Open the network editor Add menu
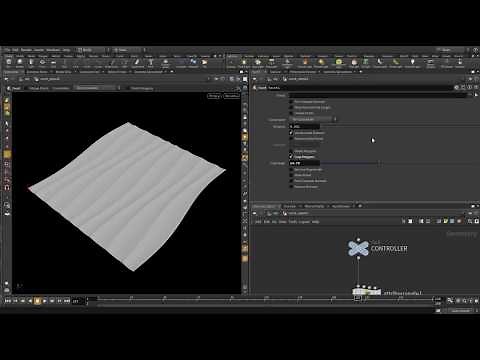The image size is (480, 360). coord(258,222)
